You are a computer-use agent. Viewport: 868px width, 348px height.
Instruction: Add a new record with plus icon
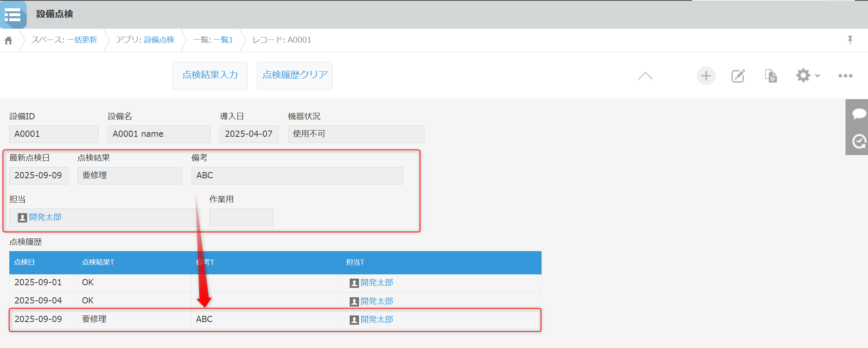(x=706, y=76)
